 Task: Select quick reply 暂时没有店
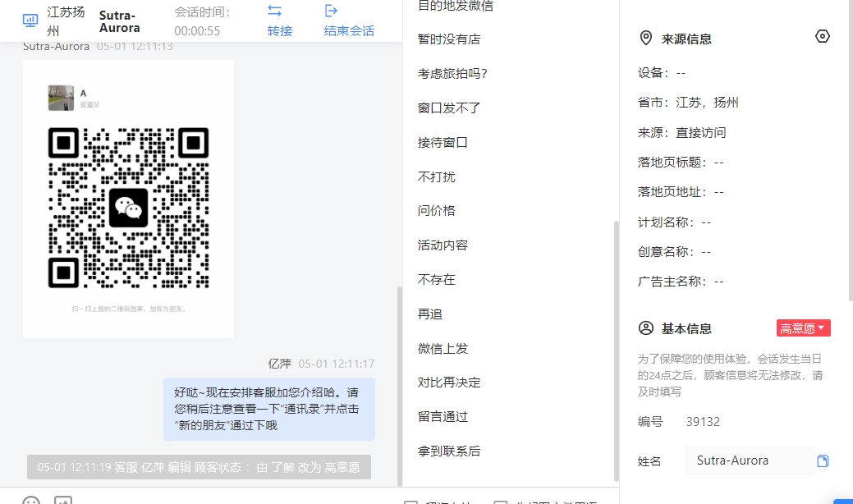(449, 39)
